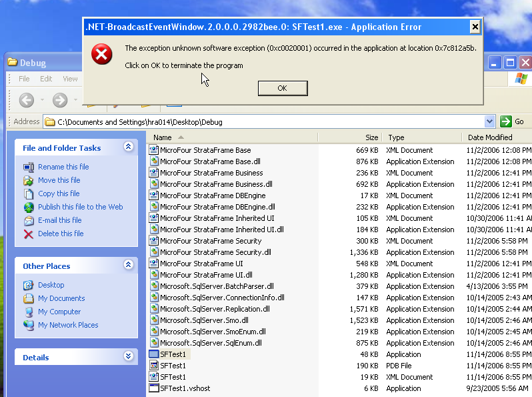Click the My Network Places icon
Image resolution: width=532 pixels, height=397 pixels.
29,325
